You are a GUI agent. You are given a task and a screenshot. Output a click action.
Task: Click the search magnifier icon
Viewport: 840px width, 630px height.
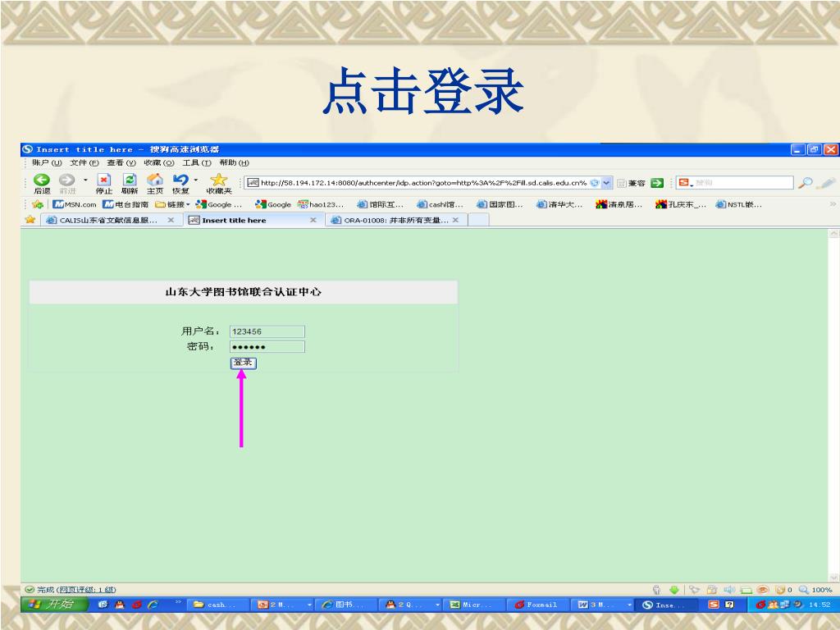tap(806, 183)
